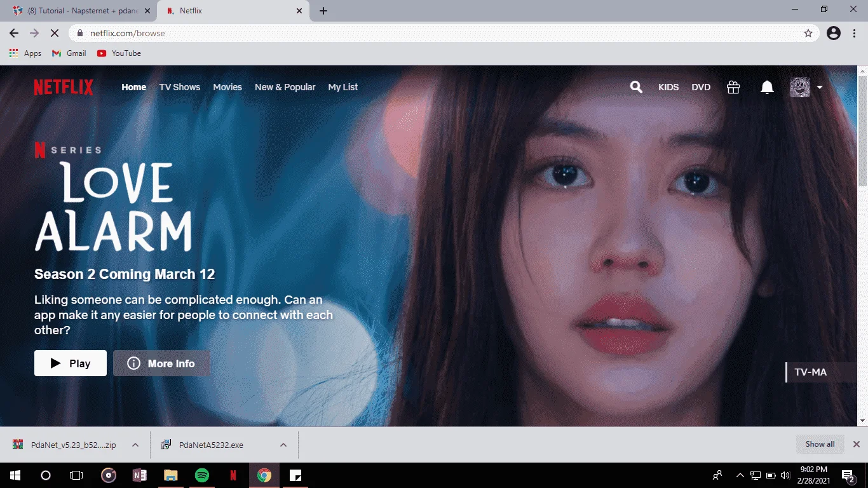Open My List

[343, 87]
